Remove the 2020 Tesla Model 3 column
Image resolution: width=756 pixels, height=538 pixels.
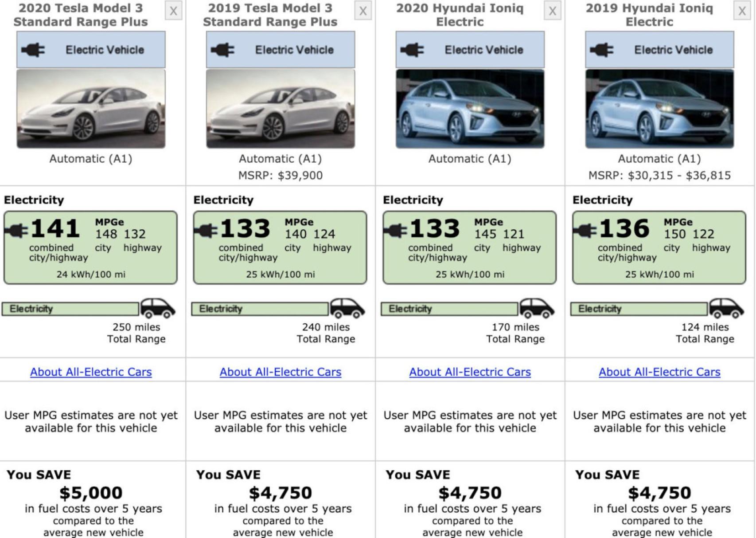[173, 11]
